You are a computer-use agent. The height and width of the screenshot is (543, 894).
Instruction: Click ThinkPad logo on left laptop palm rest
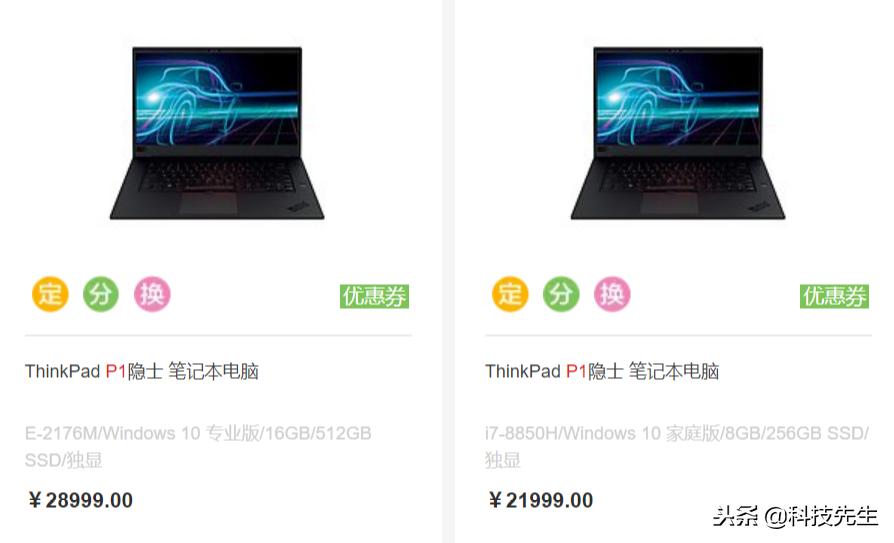point(299,206)
